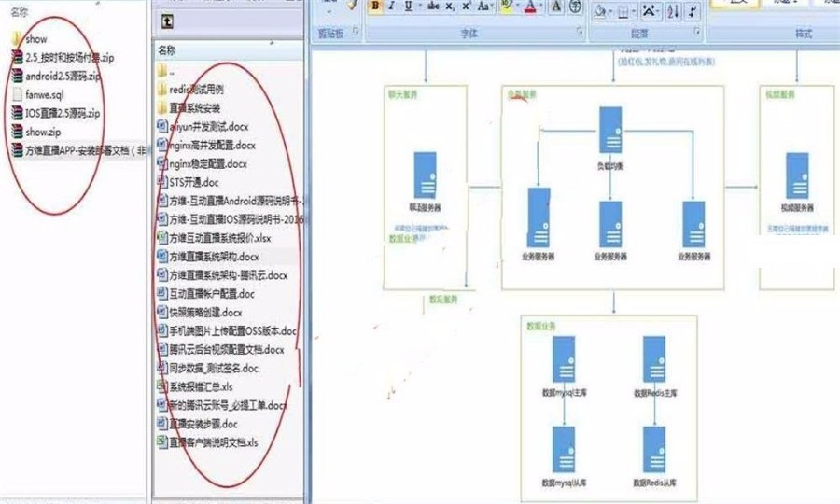
Task: Sort by 名称 header in the left pane
Action: (x=20, y=12)
